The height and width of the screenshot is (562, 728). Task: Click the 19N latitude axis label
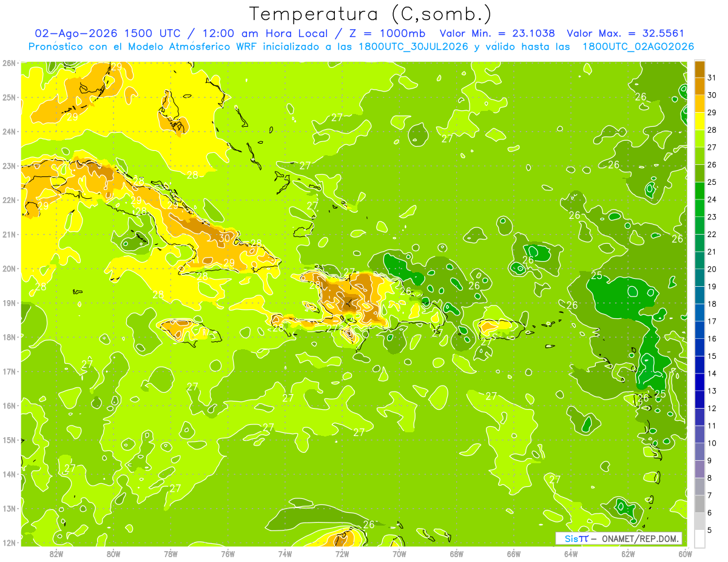(x=8, y=303)
